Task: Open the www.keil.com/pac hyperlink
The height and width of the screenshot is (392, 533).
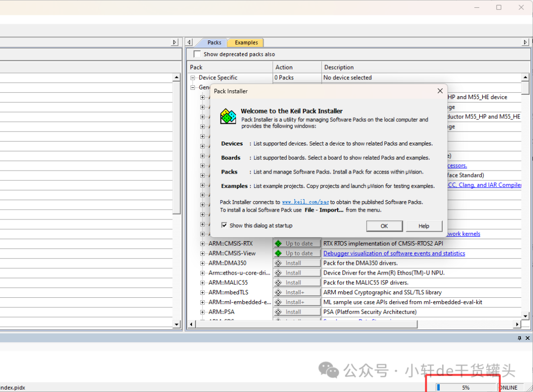Action: pos(305,202)
